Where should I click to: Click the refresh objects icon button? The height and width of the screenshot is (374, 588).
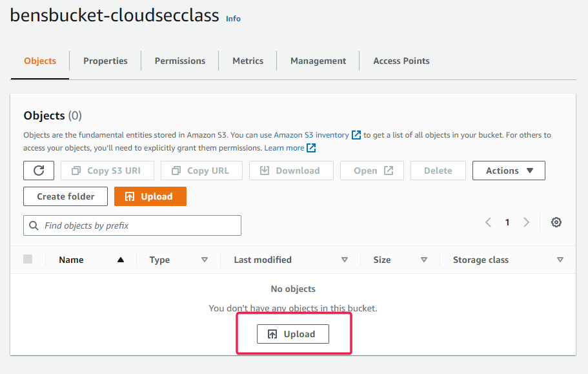pos(39,171)
